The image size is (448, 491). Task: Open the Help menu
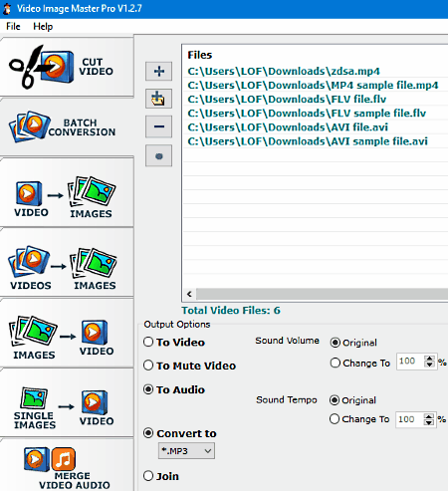pyautogui.click(x=43, y=26)
